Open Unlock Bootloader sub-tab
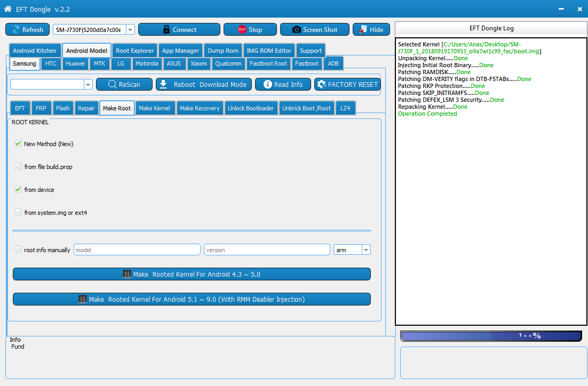Image resolution: width=588 pixels, height=386 pixels. [x=251, y=108]
